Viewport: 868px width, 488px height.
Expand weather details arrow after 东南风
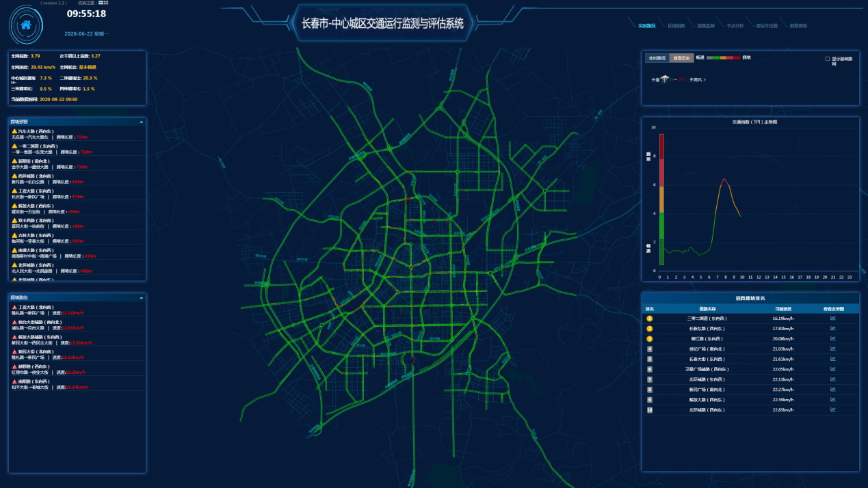[705, 80]
